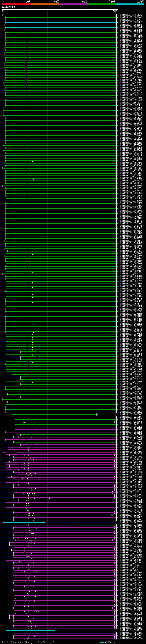Screen dimensions: 146x644
Task: Click UniRef100_O14134 label
Action: point(131,402)
